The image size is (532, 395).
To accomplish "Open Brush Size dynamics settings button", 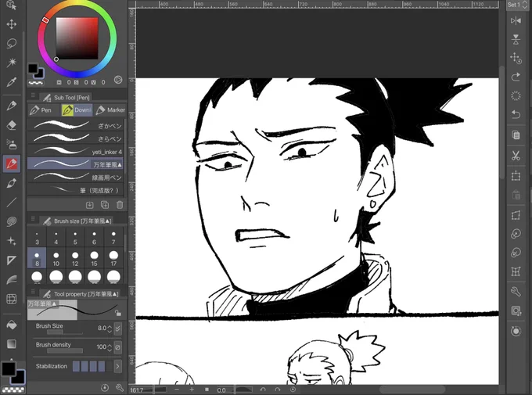I will (x=117, y=329).
